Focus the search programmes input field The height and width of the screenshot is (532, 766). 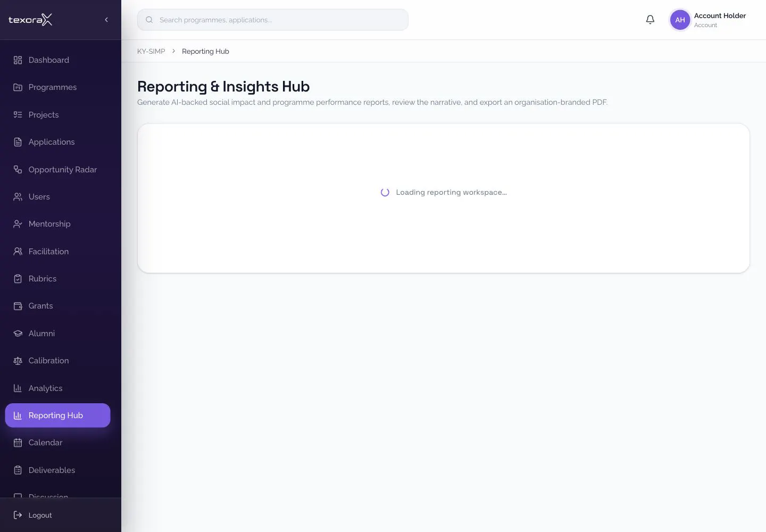(273, 20)
